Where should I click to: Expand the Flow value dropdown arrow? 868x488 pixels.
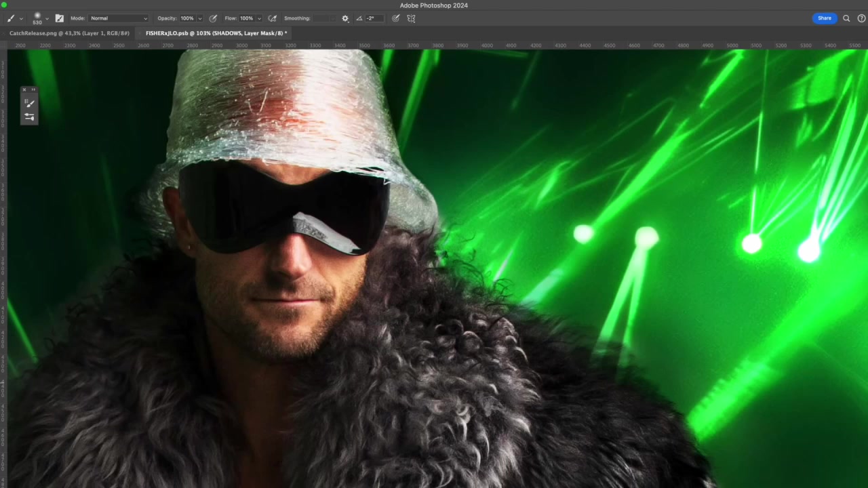[x=259, y=18]
